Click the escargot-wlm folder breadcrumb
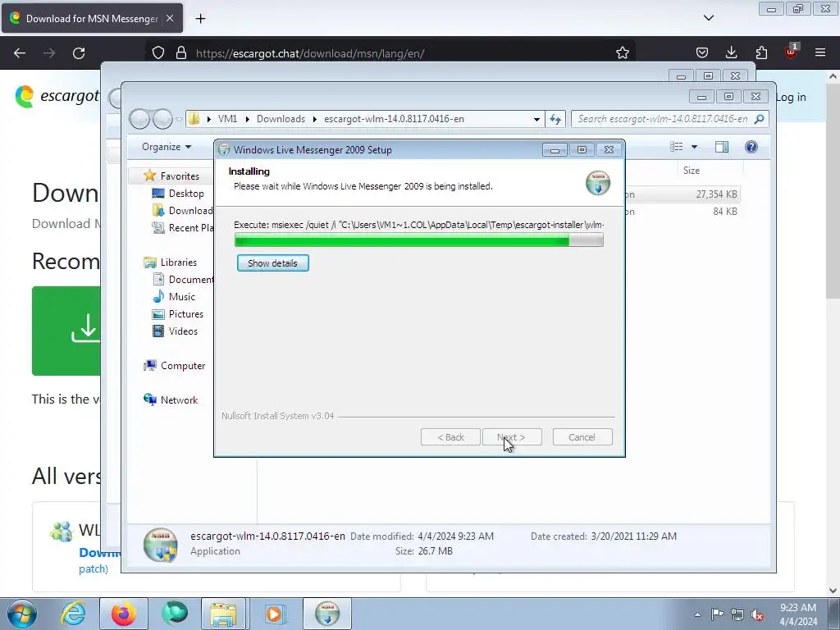The image size is (840, 630). click(394, 119)
